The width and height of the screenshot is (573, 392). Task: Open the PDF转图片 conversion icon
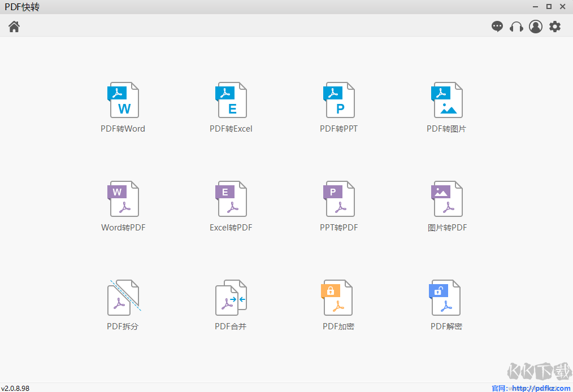(446, 100)
